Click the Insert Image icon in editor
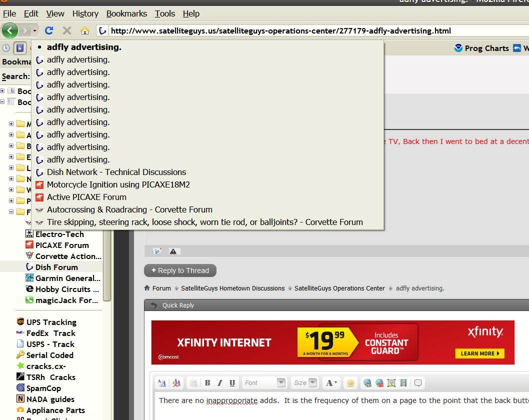529x420 pixels. tap(391, 383)
